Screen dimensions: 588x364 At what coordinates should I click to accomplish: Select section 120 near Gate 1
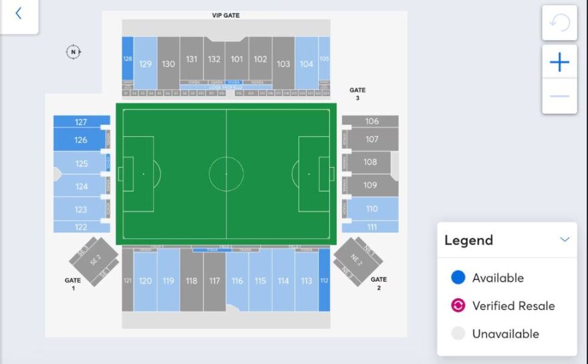[145, 281]
